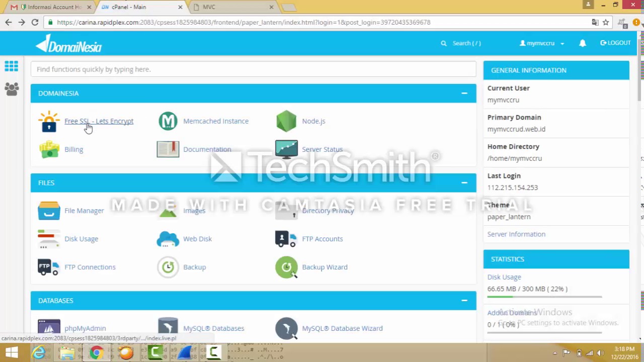The height and width of the screenshot is (362, 644).
Task: Click the LOGOUT link
Action: pos(615,43)
